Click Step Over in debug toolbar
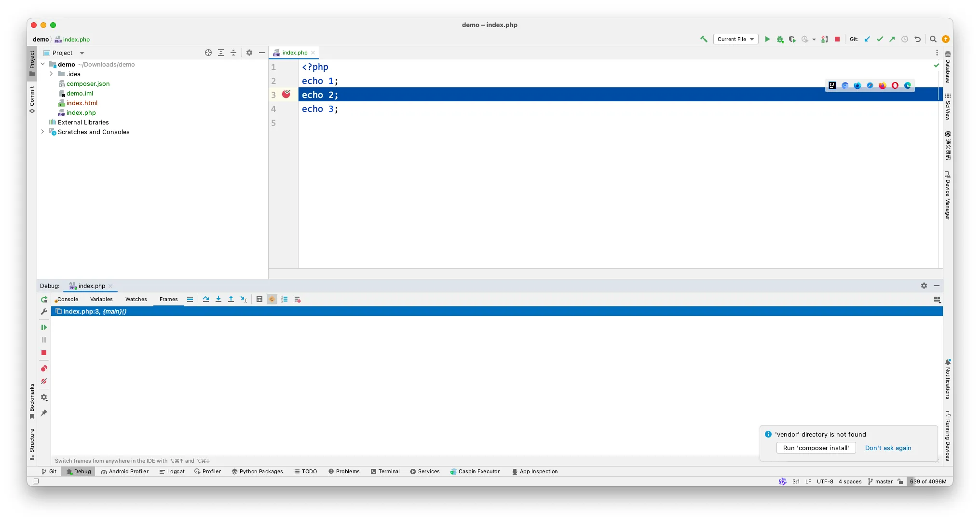The width and height of the screenshot is (980, 522). (206, 299)
